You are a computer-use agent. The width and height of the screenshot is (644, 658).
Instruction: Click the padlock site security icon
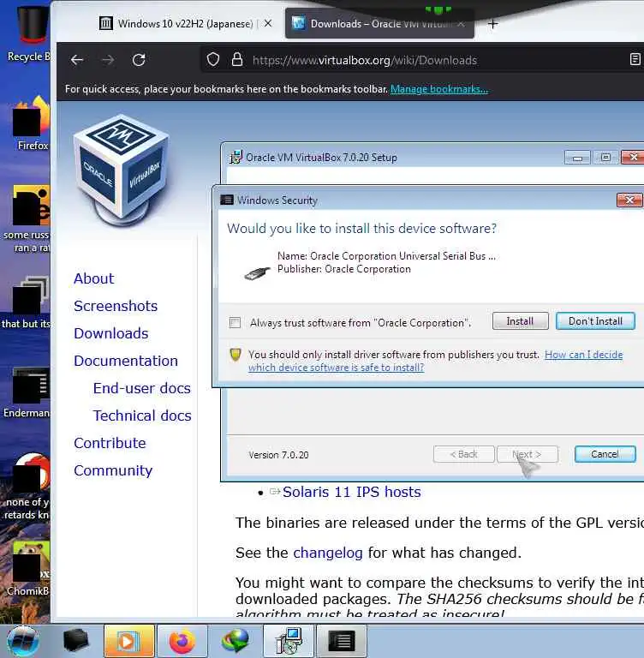(237, 60)
